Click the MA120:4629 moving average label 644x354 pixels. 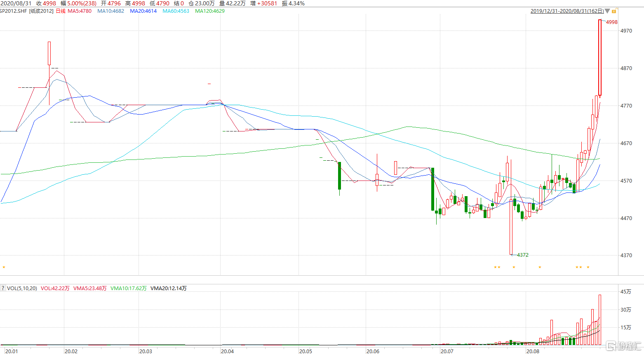(x=210, y=11)
